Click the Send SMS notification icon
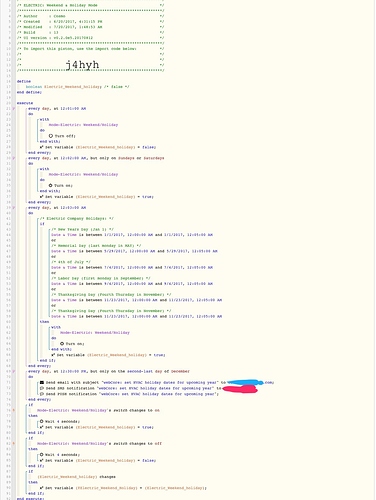 pos(42,388)
